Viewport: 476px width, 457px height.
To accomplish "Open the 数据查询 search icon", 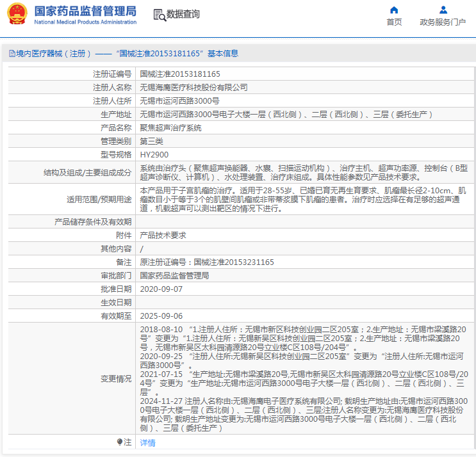I will 160,15.
